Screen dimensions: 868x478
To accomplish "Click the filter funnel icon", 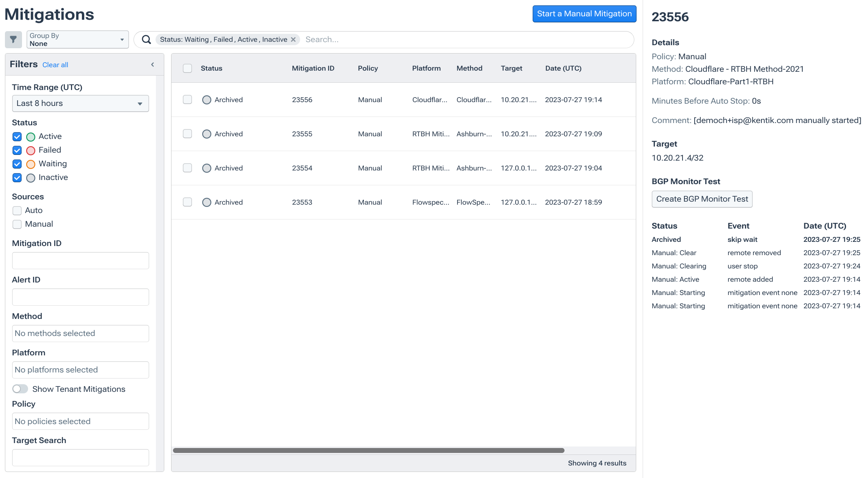I will coord(13,39).
